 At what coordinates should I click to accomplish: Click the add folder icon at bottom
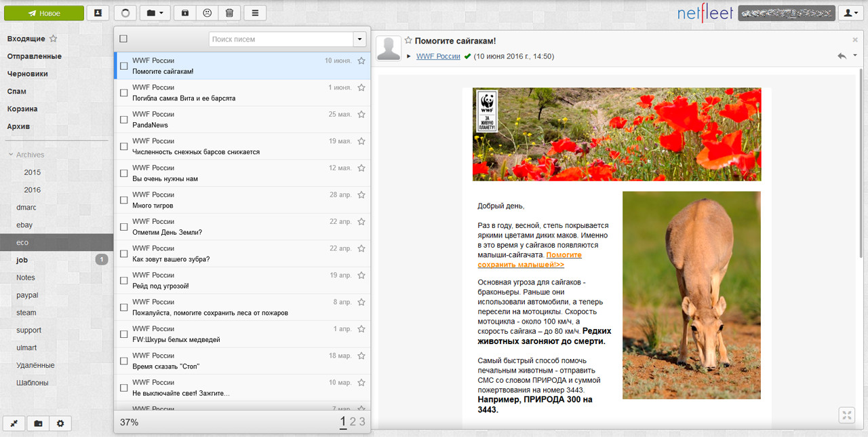click(x=38, y=423)
